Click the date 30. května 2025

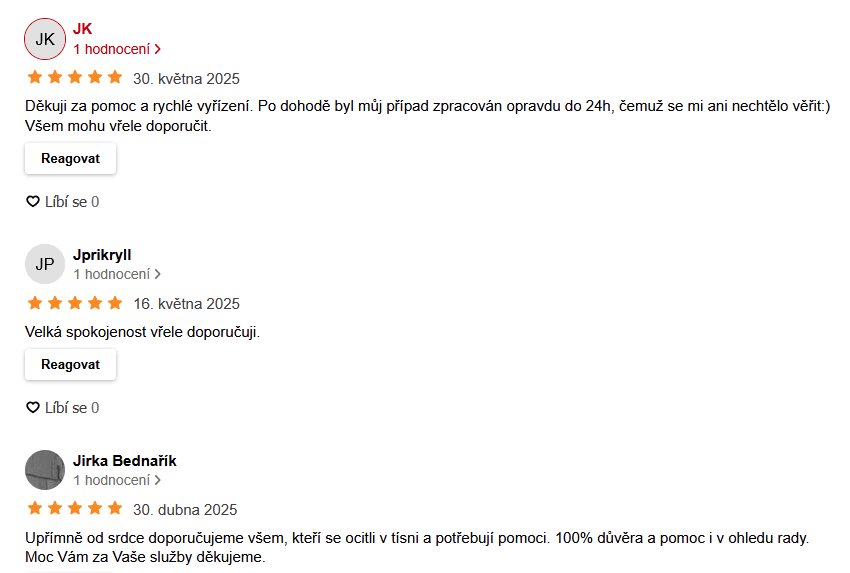pos(186,79)
